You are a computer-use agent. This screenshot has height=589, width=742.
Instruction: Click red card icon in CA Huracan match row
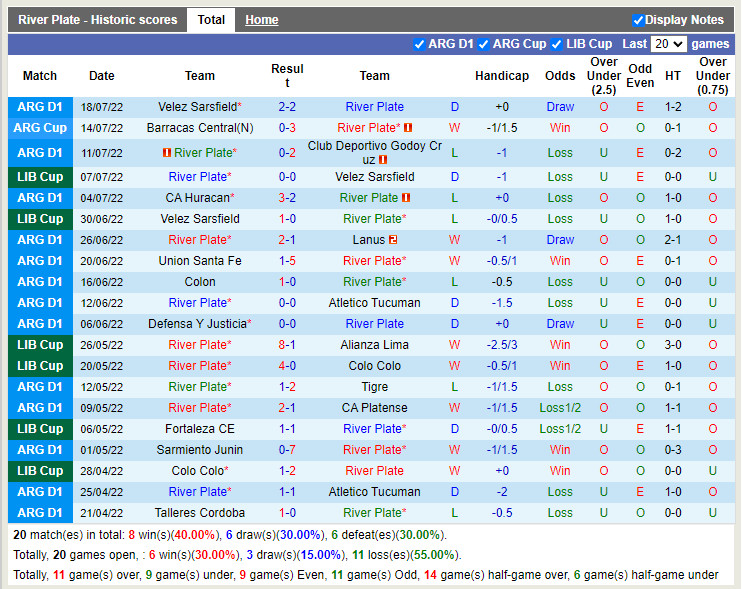click(406, 198)
